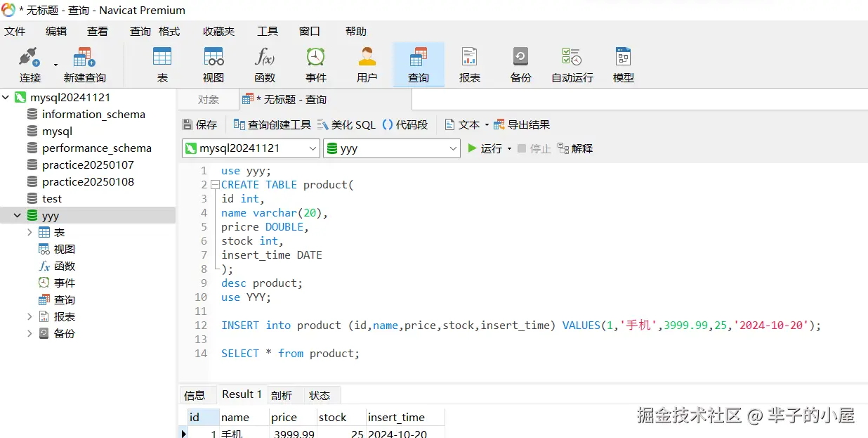Open the Query Builder (查询创建工具)
The width and height of the screenshot is (868, 438).
click(x=272, y=124)
